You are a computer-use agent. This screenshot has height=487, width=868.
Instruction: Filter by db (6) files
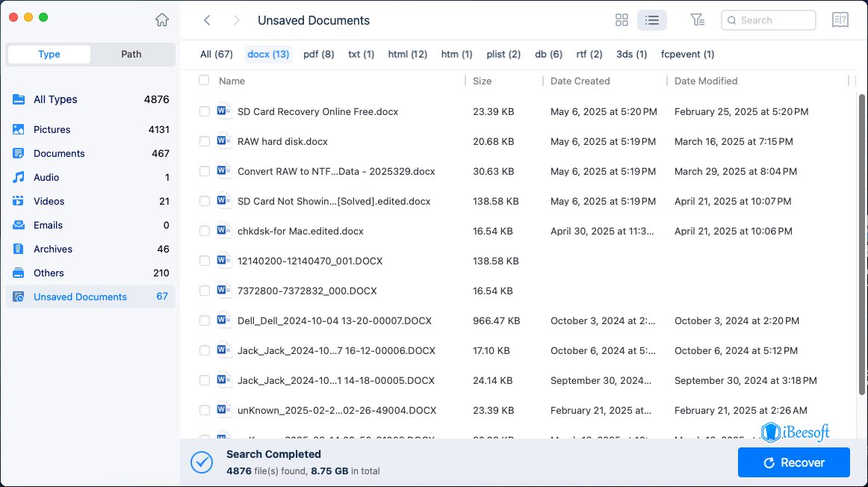pyautogui.click(x=548, y=55)
